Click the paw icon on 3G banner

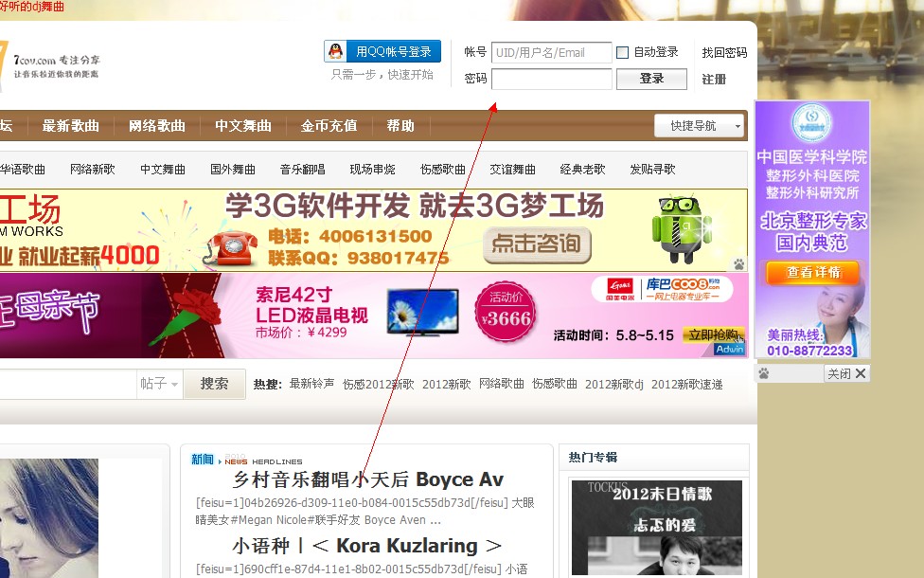[x=739, y=263]
